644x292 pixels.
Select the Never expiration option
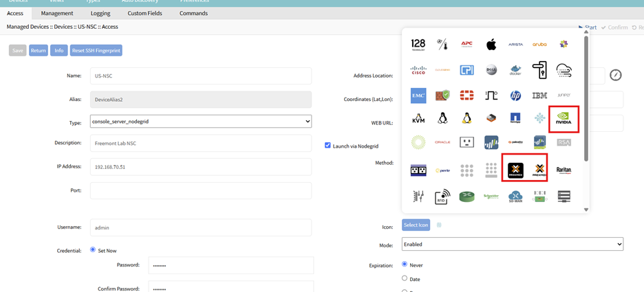tap(405, 264)
